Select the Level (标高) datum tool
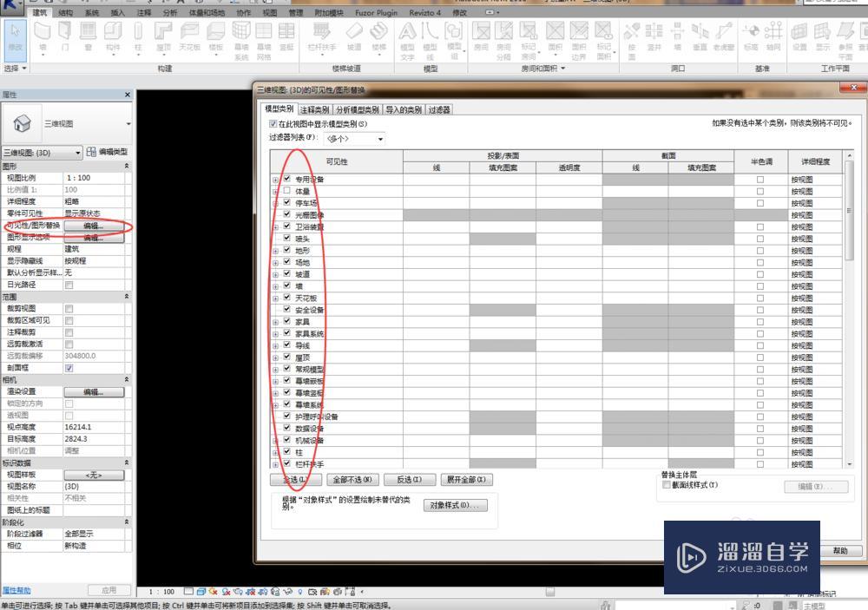This screenshot has height=610, width=868. tap(751, 36)
